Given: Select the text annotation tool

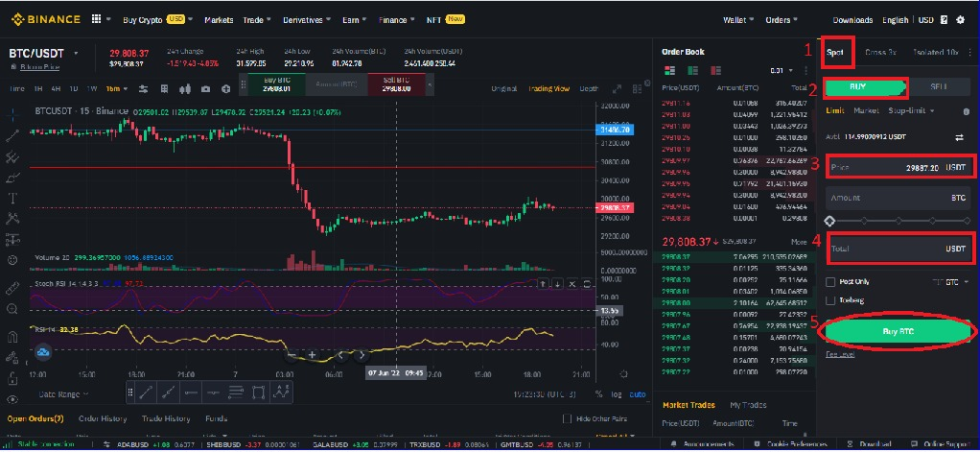Looking at the screenshot, I should pos(13,199).
